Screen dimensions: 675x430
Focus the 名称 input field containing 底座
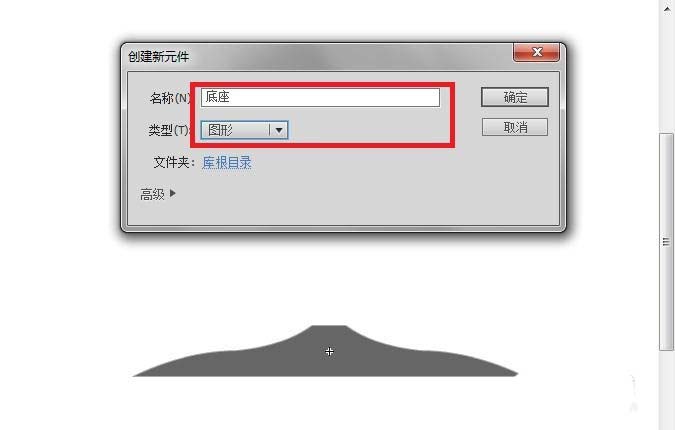(320, 97)
